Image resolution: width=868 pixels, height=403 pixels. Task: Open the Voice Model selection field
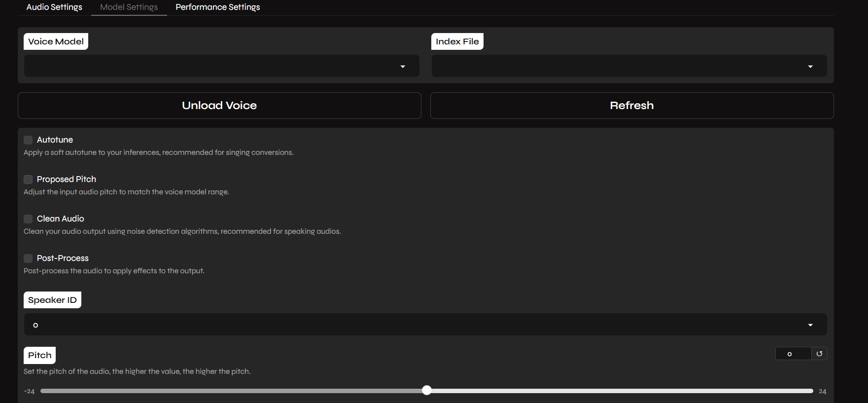[212, 66]
